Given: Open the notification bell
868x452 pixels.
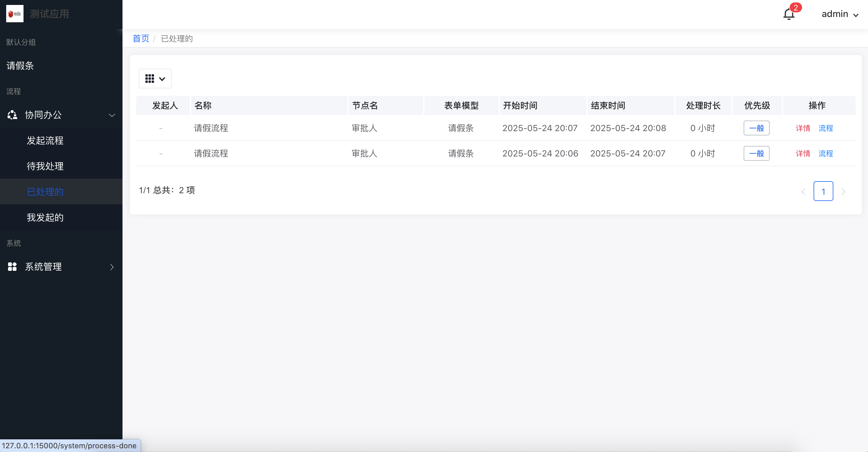Looking at the screenshot, I should tap(789, 14).
